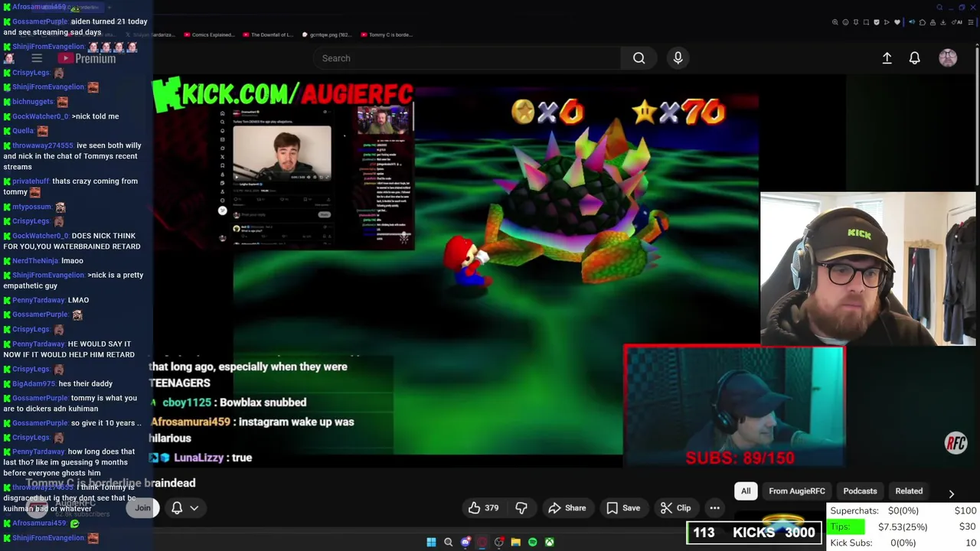Click video title 'Tommy C is borderline braindead'
Viewport: 980px width, 551px height.
[x=111, y=483]
